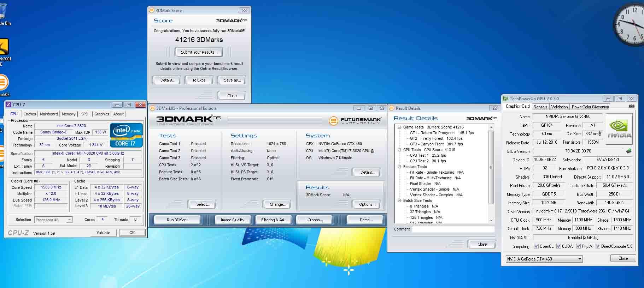Minimize the 3DMark05 main window
The height and width of the screenshot is (288, 644).
(358, 108)
